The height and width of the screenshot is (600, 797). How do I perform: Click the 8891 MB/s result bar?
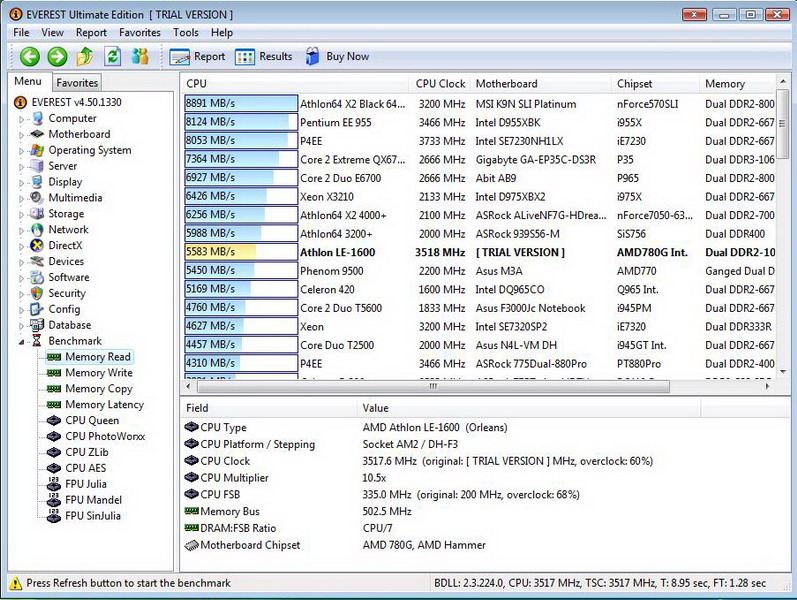pyautogui.click(x=241, y=104)
